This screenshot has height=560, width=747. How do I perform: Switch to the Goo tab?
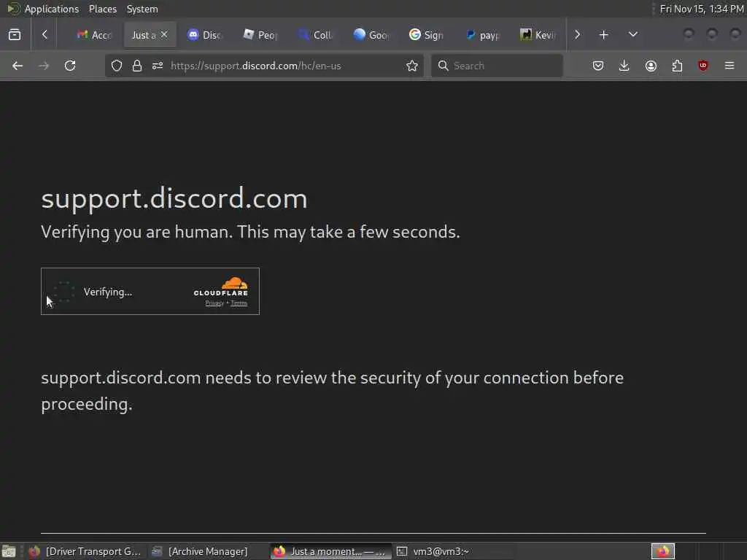point(371,35)
